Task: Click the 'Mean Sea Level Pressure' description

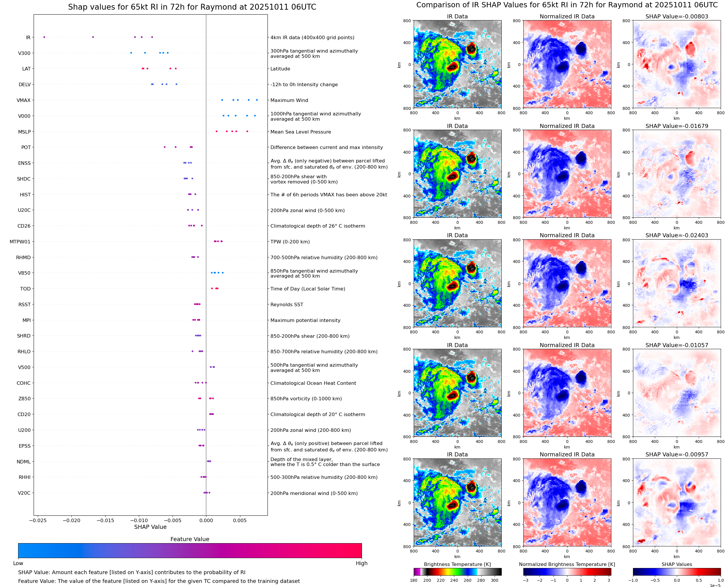Action: click(x=300, y=132)
